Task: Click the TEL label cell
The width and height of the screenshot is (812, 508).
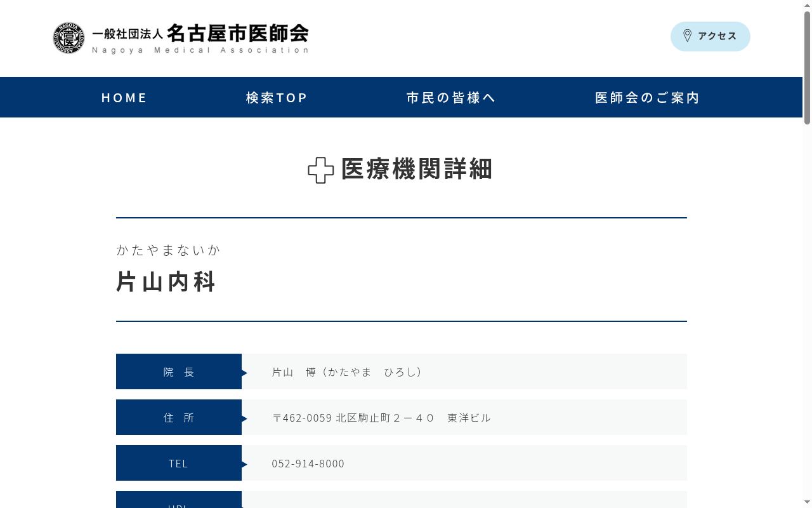Action: point(179,463)
